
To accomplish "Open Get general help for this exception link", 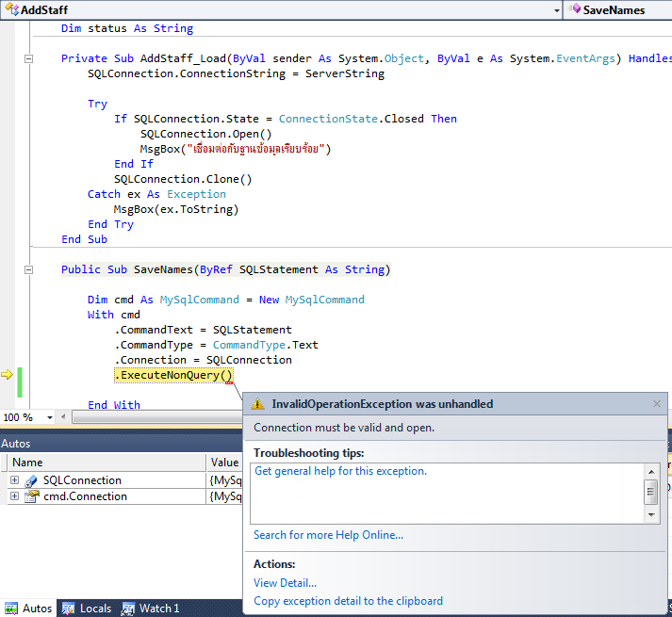I will [x=341, y=471].
